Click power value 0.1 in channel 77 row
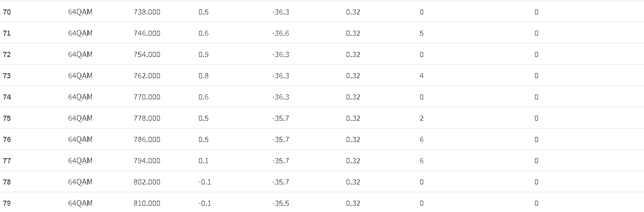The width and height of the screenshot is (644, 212). (x=204, y=161)
